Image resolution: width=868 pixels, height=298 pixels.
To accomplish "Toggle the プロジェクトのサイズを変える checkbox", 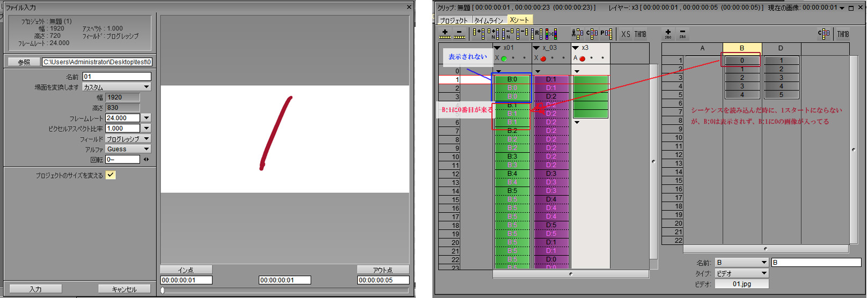I will (x=111, y=175).
